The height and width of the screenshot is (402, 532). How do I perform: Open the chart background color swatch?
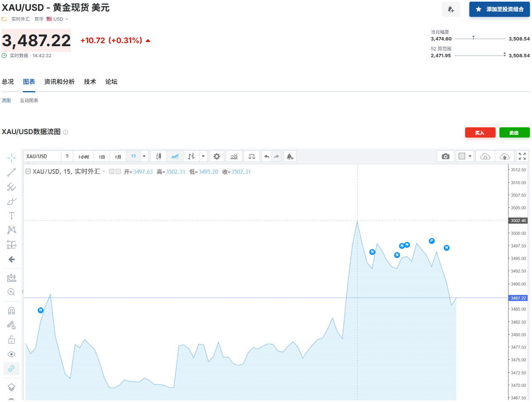pos(461,156)
